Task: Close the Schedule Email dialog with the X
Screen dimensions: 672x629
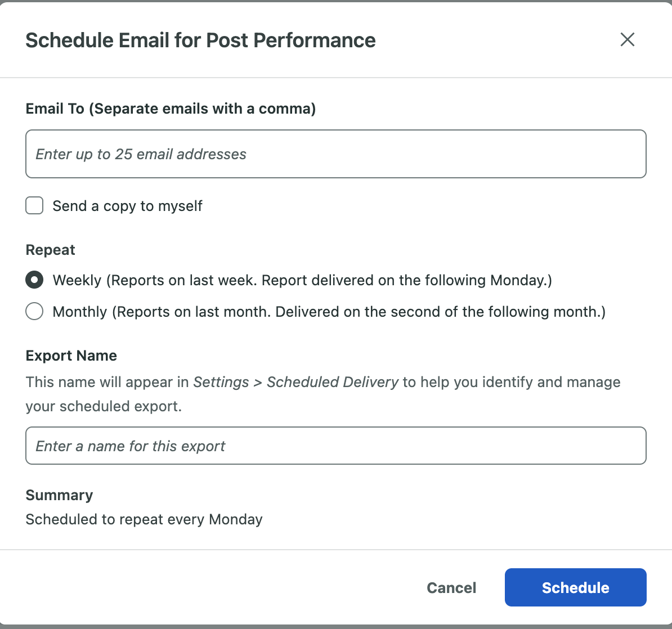Action: tap(627, 40)
